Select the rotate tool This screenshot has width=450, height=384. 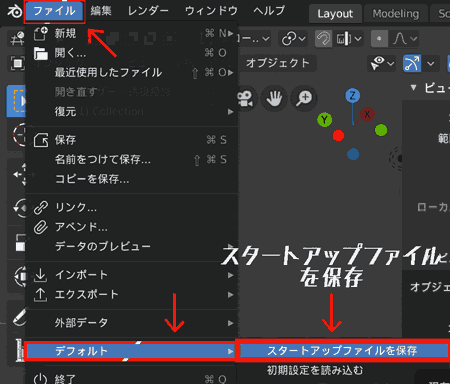click(17, 208)
